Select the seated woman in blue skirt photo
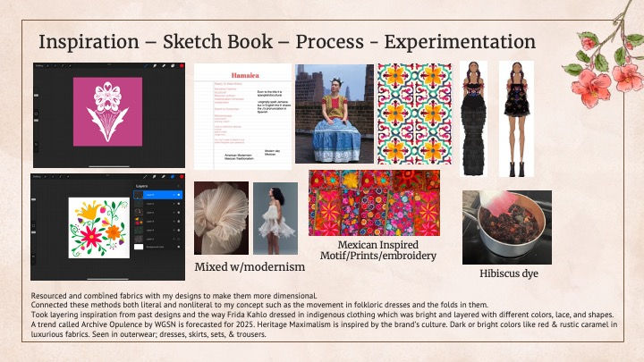 [335, 114]
